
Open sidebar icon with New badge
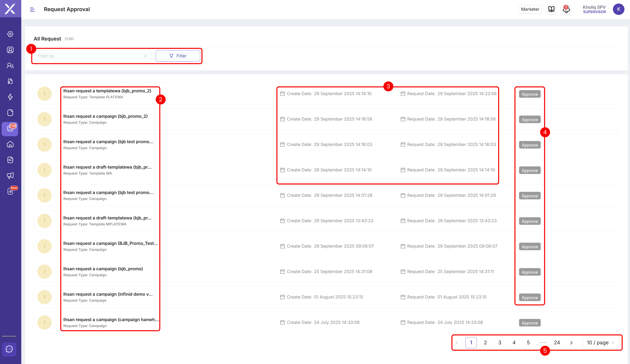click(x=10, y=191)
